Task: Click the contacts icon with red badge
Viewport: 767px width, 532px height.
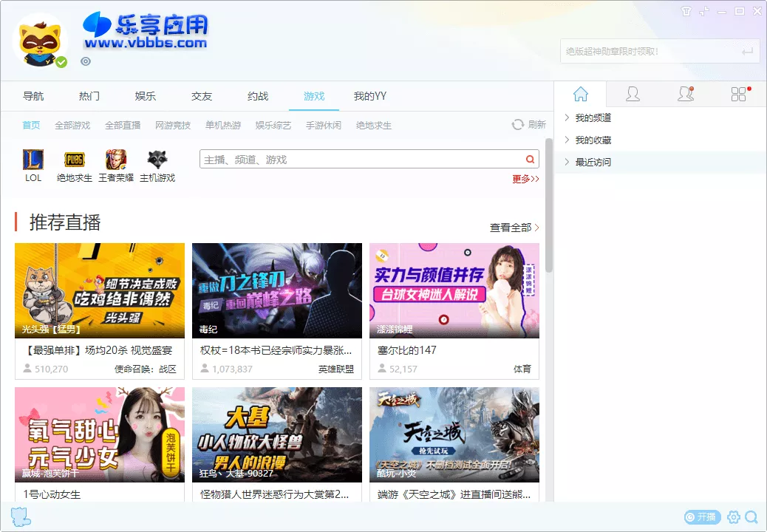Action: pos(686,95)
